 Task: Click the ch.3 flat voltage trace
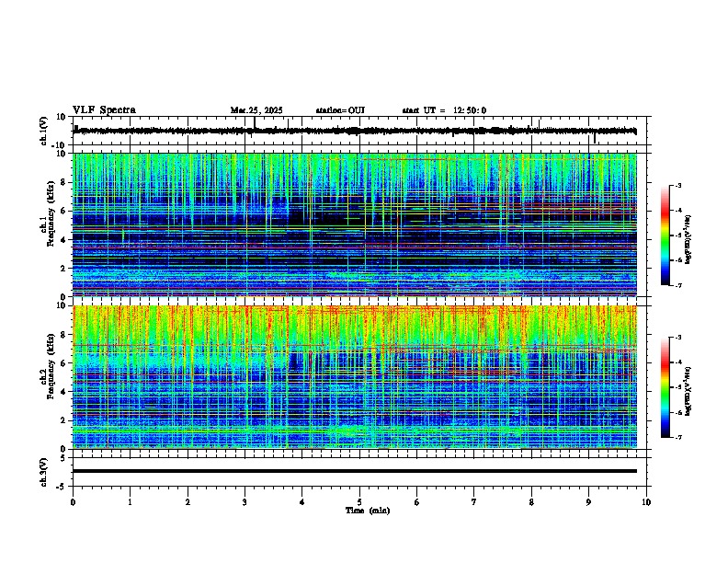(x=354, y=471)
